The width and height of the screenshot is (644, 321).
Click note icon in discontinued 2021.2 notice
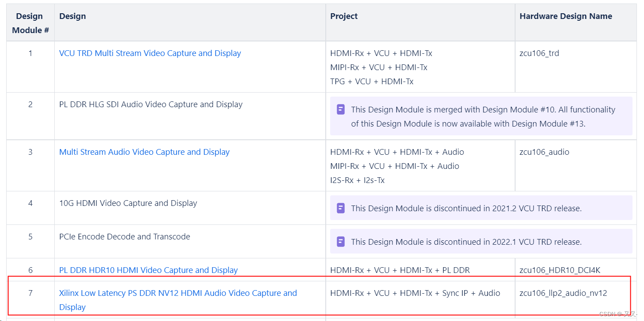click(340, 208)
